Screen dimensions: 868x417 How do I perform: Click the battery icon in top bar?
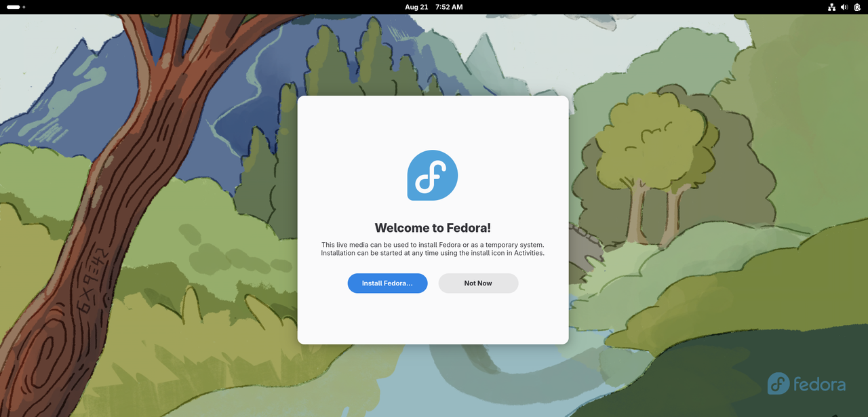857,7
